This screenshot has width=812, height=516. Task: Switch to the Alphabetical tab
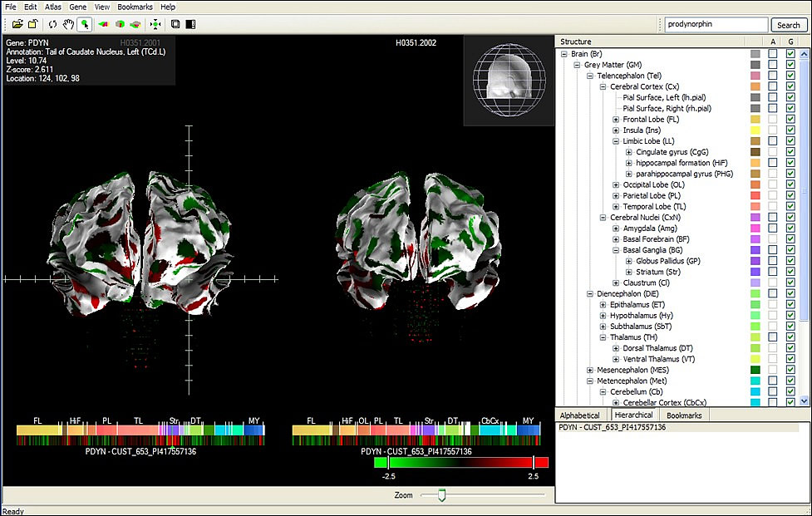(x=580, y=415)
